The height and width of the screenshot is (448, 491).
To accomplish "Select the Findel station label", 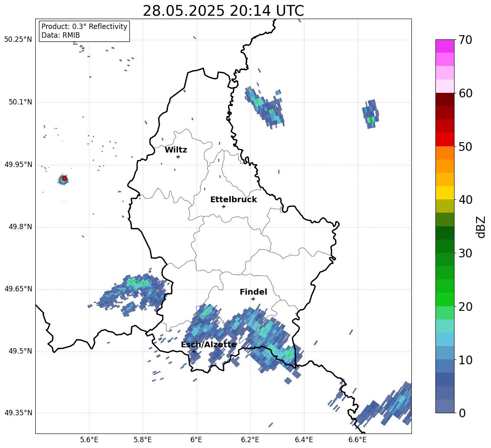I will [253, 292].
